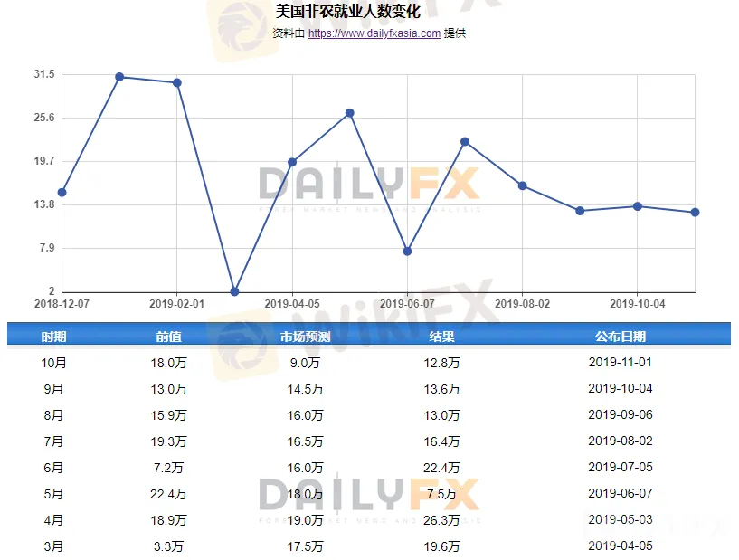Viewport: 739px width, 560px height.
Task: Click the y-axis label 7.9
Action: [x=47, y=248]
